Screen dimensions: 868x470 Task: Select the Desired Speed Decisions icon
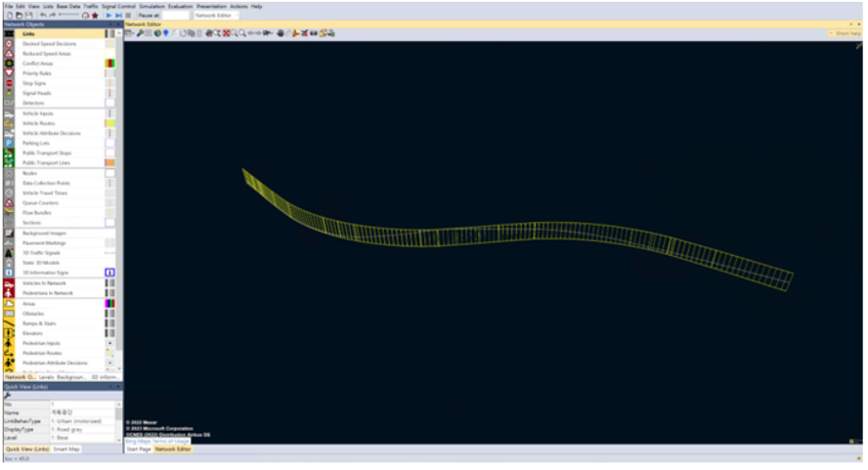coord(9,44)
